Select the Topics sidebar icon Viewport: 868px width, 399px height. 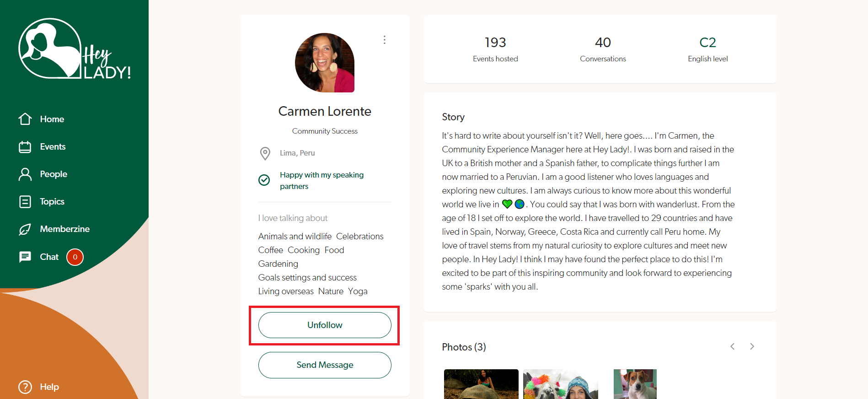[x=25, y=202]
